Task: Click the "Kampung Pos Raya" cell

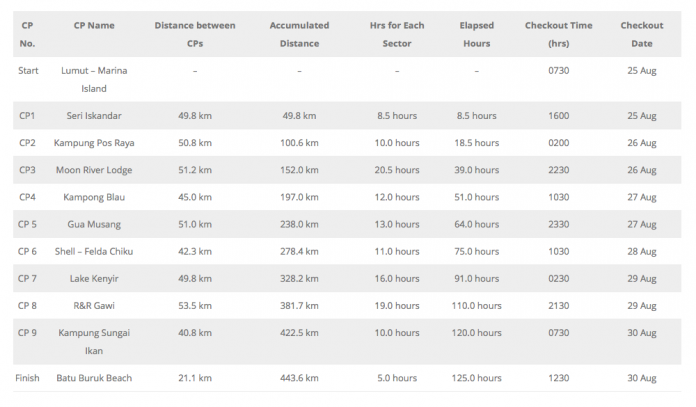Action: pyautogui.click(x=94, y=143)
